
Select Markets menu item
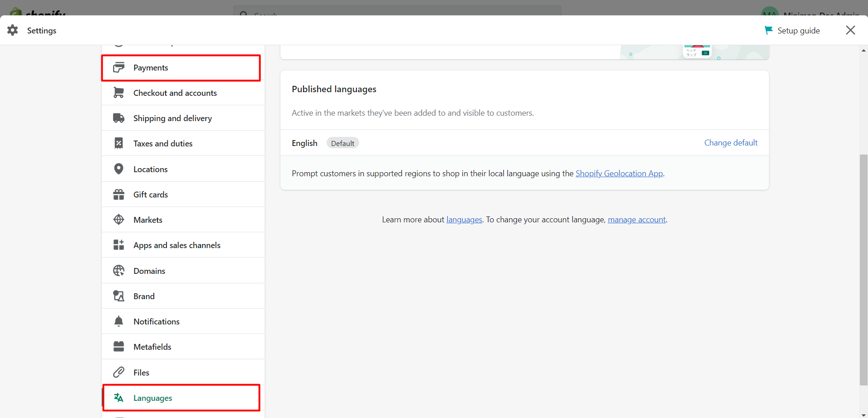tap(183, 220)
